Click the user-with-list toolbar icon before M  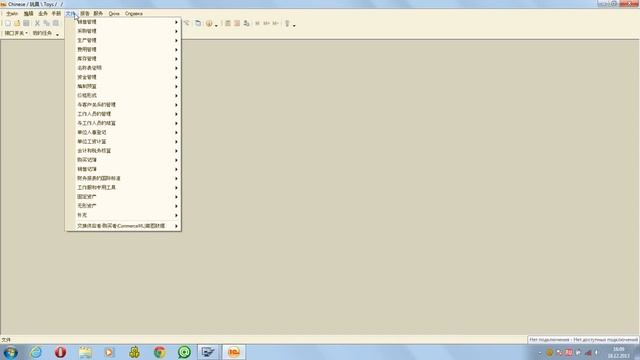[x=246, y=23]
